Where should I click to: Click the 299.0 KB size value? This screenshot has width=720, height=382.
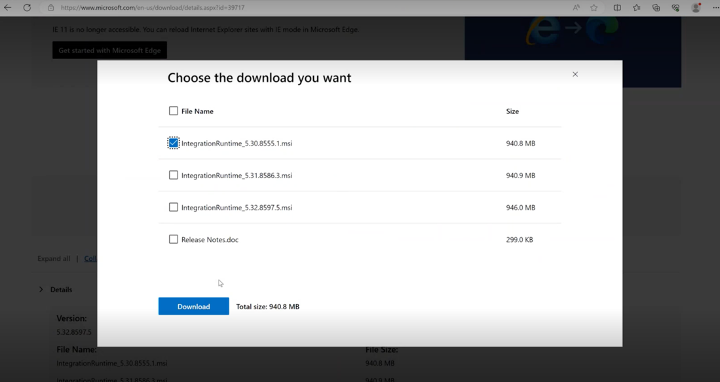coord(519,240)
